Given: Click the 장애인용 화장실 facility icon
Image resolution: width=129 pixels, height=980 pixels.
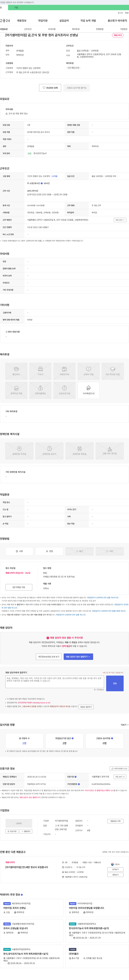Looking at the screenshot, I should (79, 451).
